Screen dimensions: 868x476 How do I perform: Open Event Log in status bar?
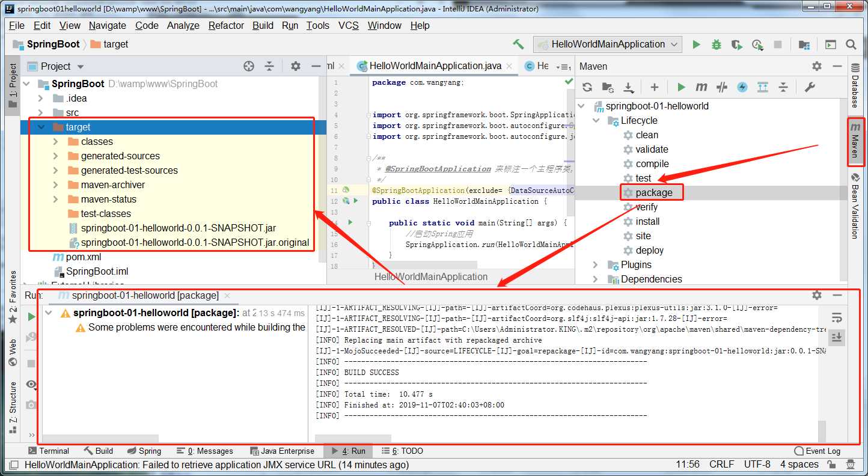(817, 451)
